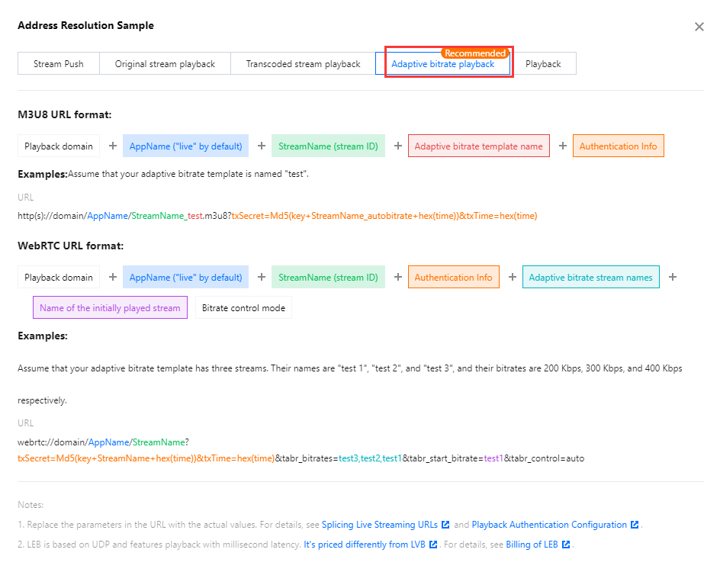
Task: Click the Adaptive bitrate playback tab
Action: pyautogui.click(x=442, y=65)
